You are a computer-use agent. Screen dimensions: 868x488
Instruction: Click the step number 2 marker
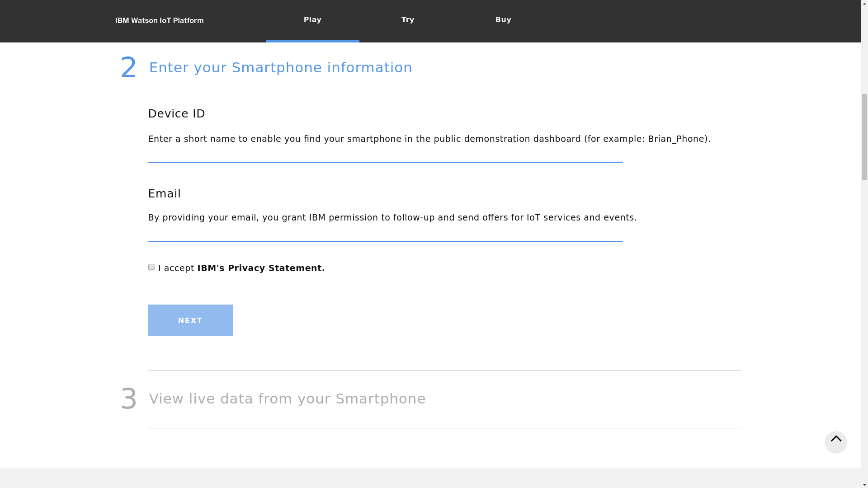click(x=129, y=67)
